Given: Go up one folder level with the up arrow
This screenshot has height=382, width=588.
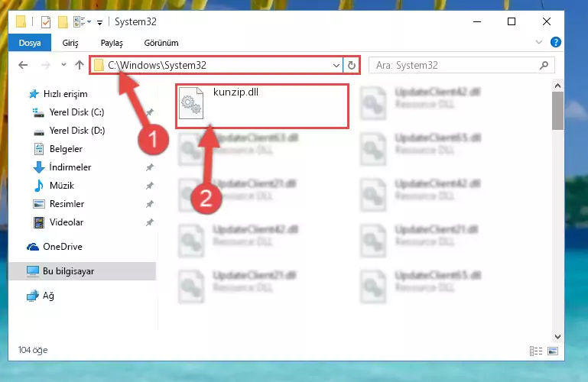Looking at the screenshot, I should pos(79,65).
